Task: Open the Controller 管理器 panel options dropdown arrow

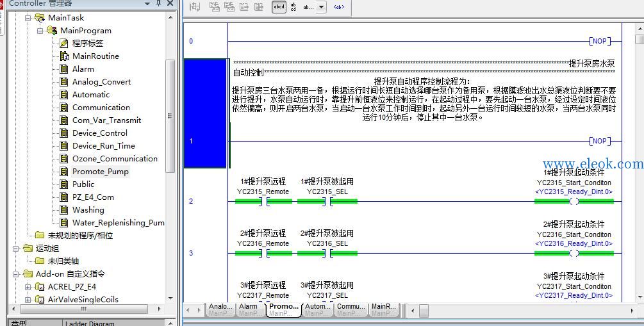Action: tap(147, 3)
